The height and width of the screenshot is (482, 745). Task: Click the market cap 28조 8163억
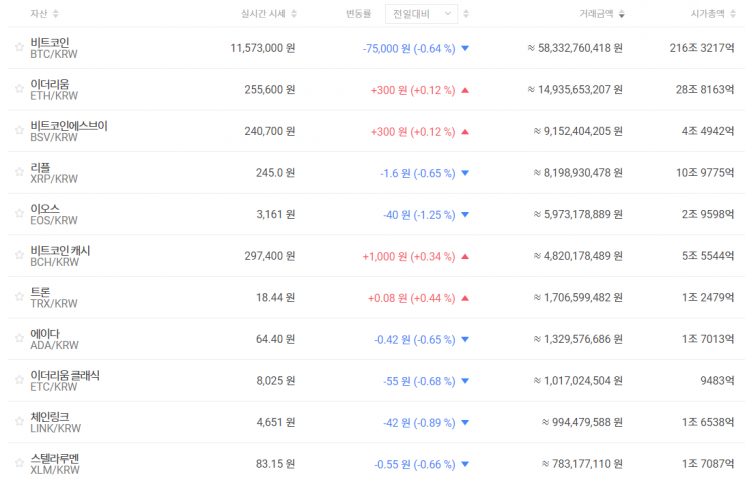click(x=705, y=89)
